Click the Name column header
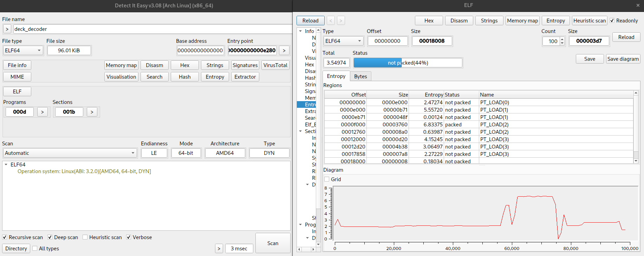Screen dimensions: 644x256 click(556, 95)
